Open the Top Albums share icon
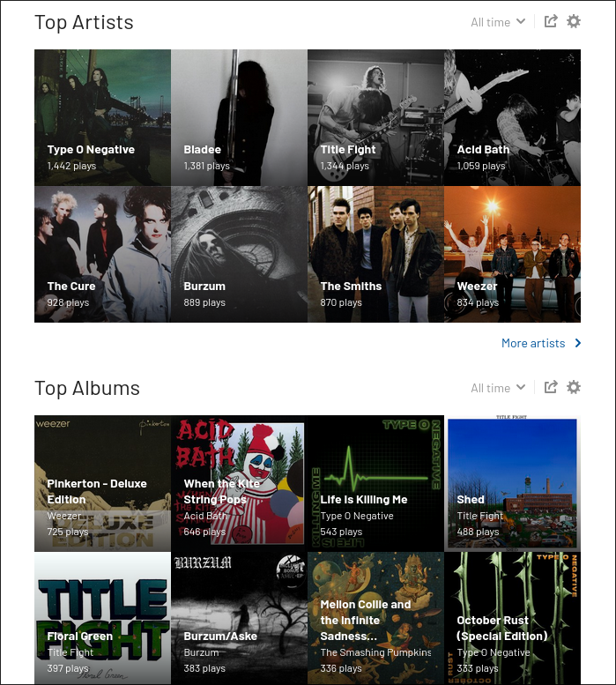Screen dimensions: 616x685 [x=551, y=387]
